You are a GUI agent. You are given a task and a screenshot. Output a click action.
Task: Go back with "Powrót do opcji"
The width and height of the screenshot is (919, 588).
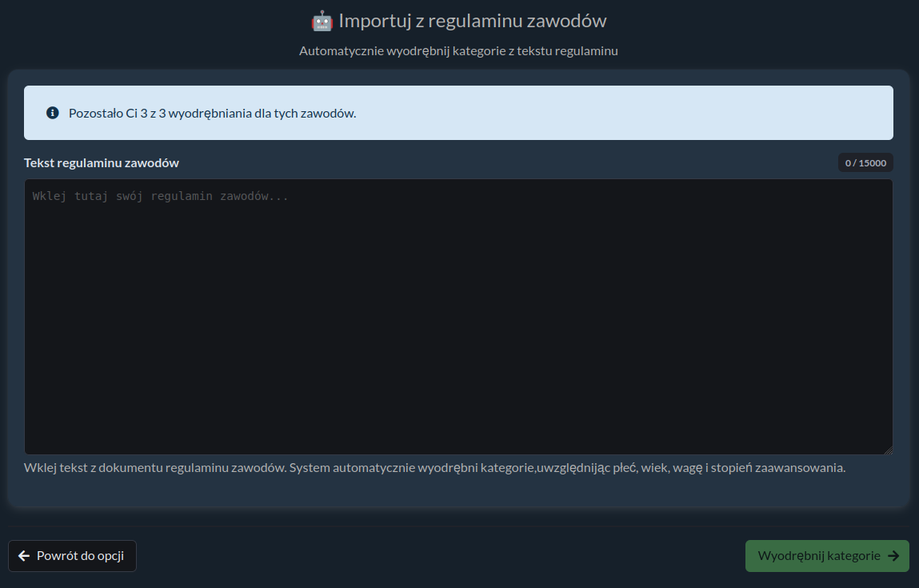[72, 556]
